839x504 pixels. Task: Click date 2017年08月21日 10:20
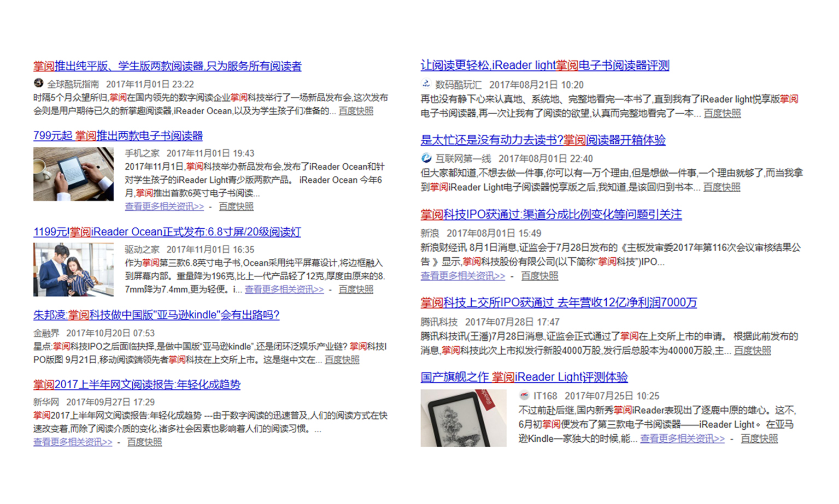click(x=536, y=85)
